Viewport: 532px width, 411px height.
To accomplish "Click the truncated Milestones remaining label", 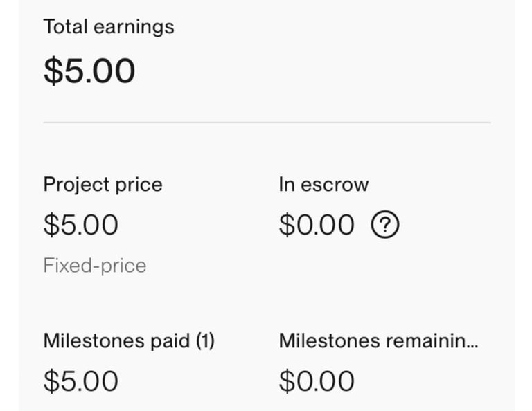I will (379, 340).
